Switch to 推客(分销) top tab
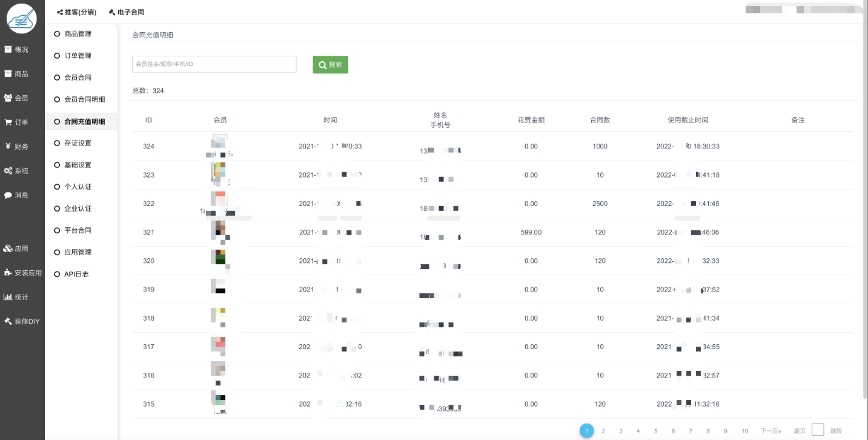 coord(76,12)
